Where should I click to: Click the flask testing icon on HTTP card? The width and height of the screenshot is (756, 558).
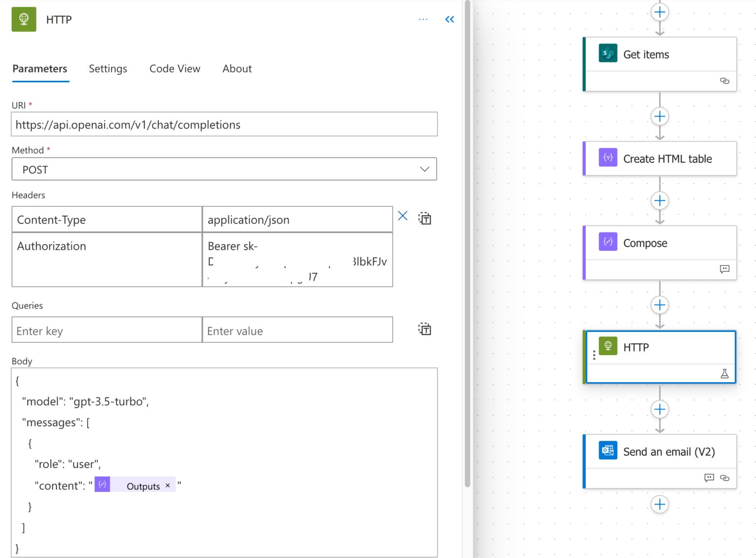(x=724, y=374)
